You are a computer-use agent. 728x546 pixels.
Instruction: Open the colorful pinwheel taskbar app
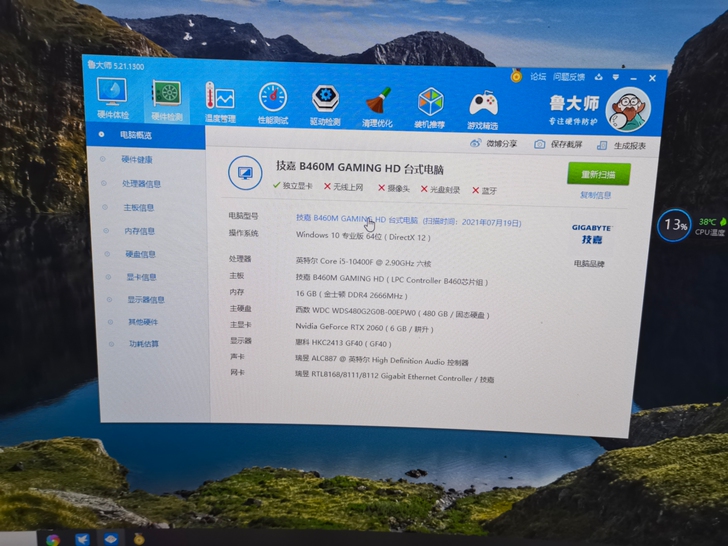(53, 540)
